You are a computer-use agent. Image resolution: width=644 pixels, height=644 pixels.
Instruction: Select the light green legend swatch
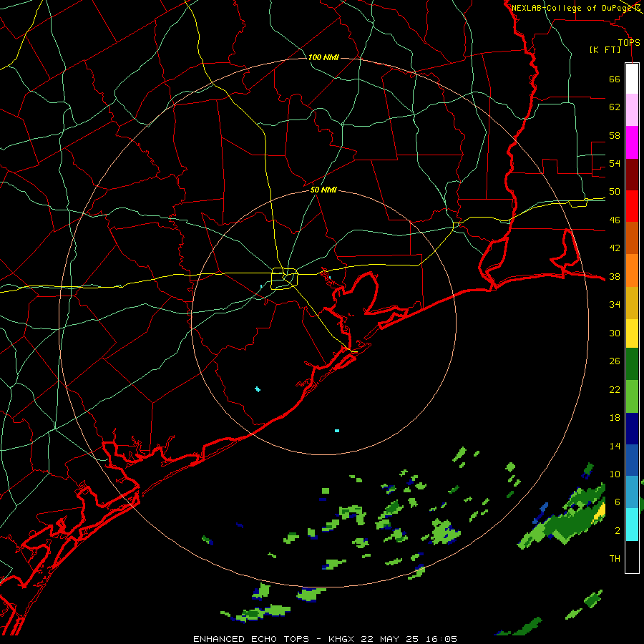[632, 396]
